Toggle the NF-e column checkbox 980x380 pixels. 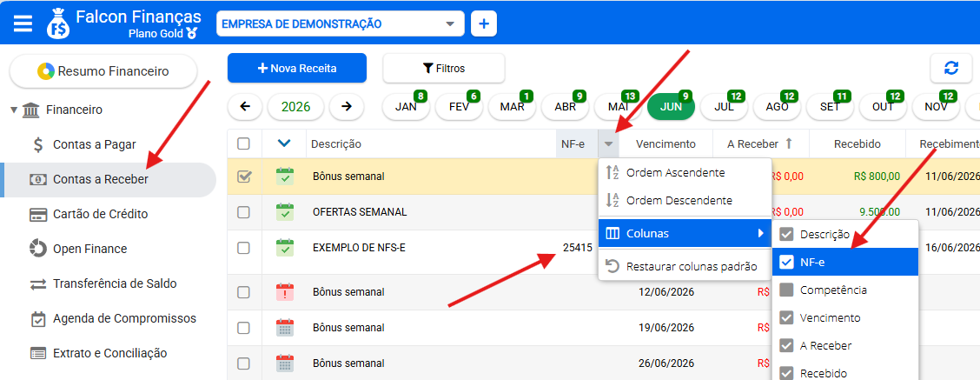787,263
